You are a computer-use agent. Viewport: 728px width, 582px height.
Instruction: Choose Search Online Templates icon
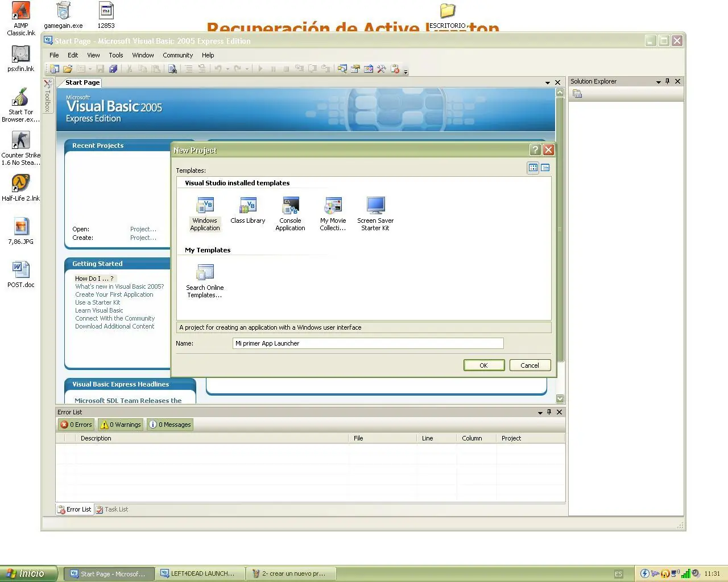pos(205,281)
